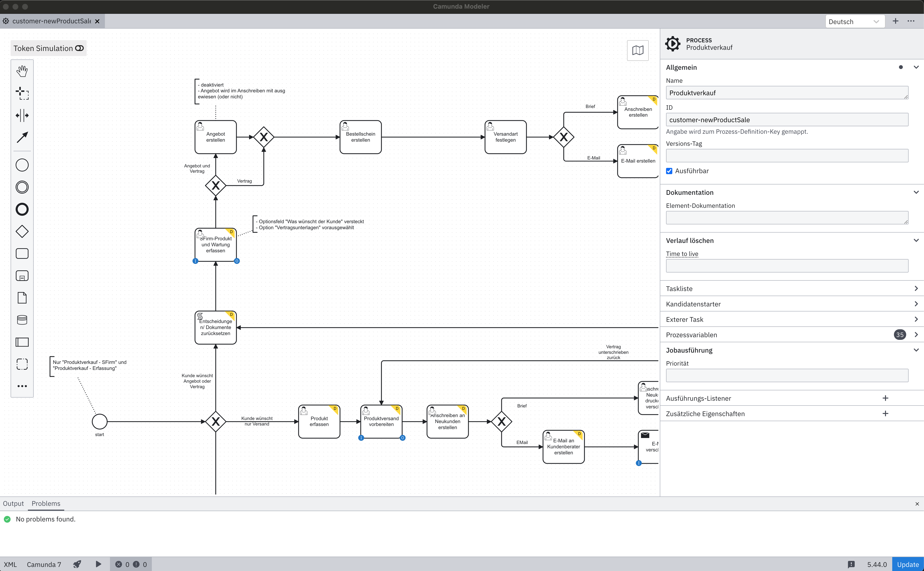Select the 'Angebot erstellen' task
Image resolution: width=924 pixels, height=571 pixels.
(x=216, y=137)
